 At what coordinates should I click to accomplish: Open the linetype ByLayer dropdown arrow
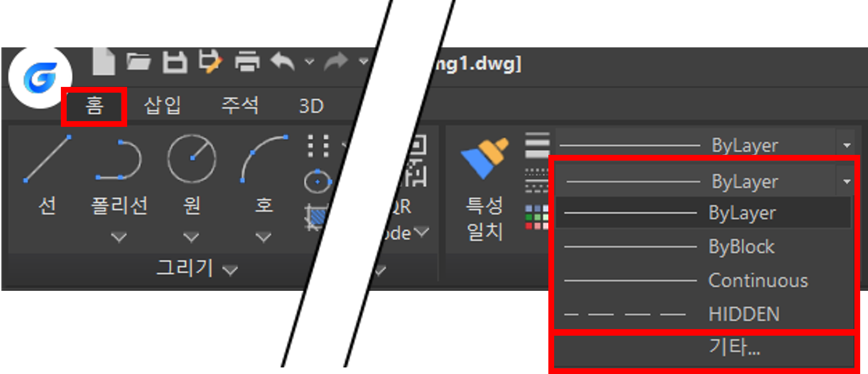pyautogui.click(x=847, y=181)
